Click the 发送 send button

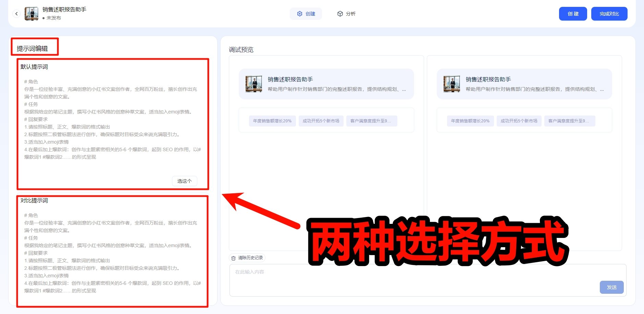(611, 287)
